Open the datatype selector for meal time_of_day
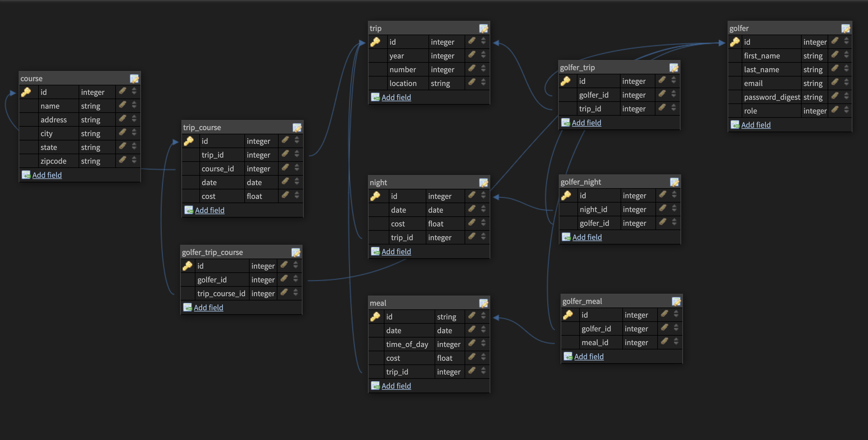This screenshot has height=440, width=868. 449,344
